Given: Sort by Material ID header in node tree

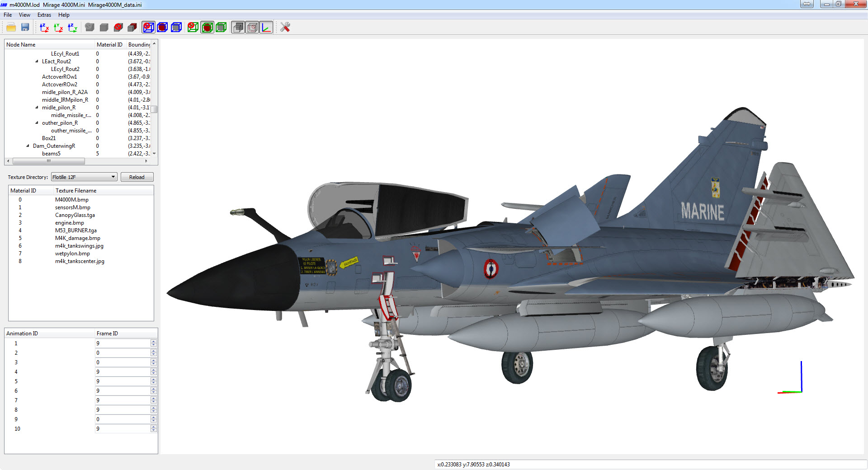Looking at the screenshot, I should [x=110, y=45].
